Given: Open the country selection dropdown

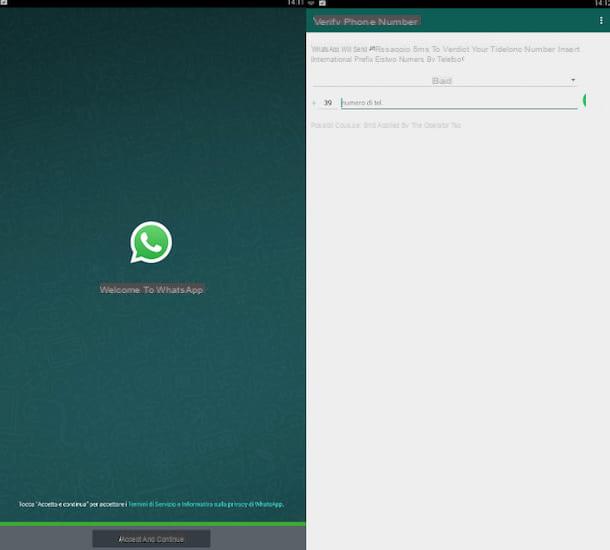Looking at the screenshot, I should (444, 81).
